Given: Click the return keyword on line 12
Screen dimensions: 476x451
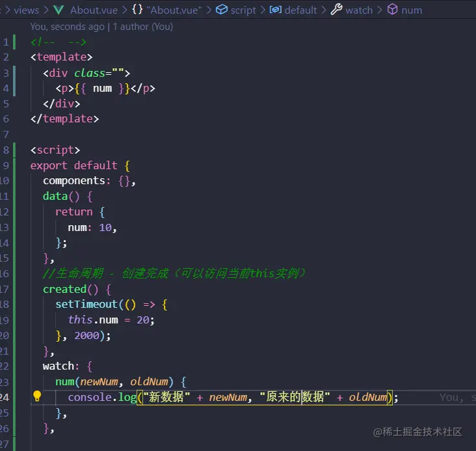Looking at the screenshot, I should pyautogui.click(x=73, y=212).
